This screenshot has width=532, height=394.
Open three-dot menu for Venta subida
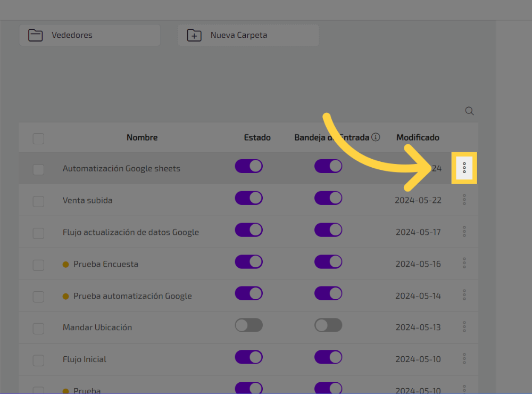tap(464, 200)
